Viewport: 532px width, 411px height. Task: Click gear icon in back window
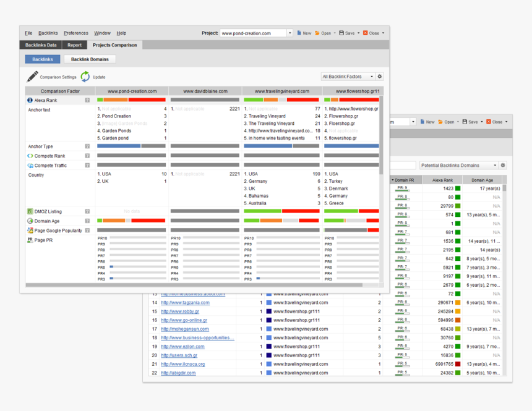pos(503,165)
